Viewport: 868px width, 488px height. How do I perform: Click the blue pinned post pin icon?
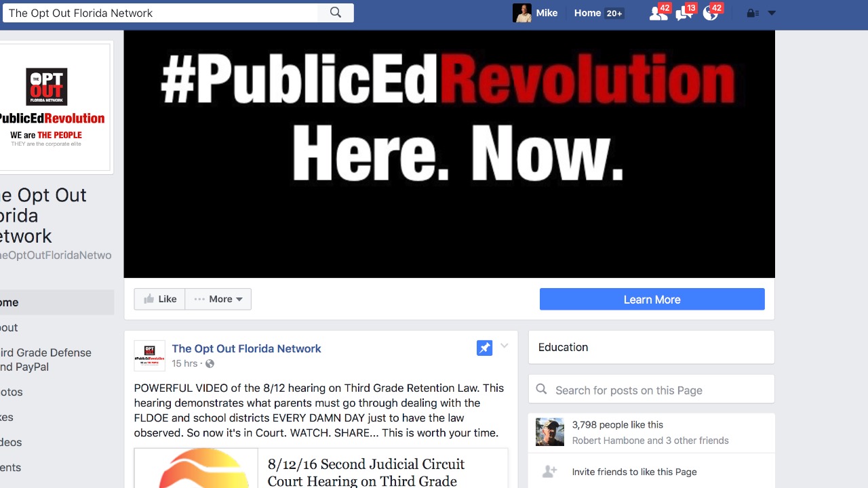pos(484,348)
